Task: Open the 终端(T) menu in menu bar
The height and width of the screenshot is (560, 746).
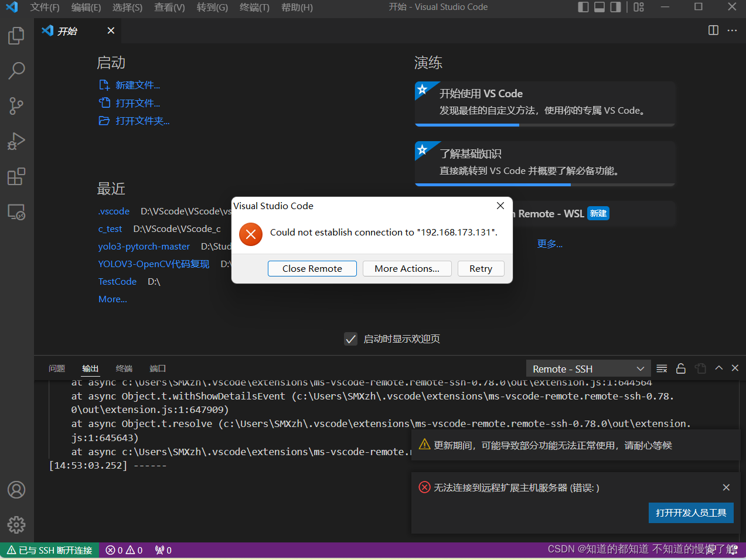Action: 254,7
